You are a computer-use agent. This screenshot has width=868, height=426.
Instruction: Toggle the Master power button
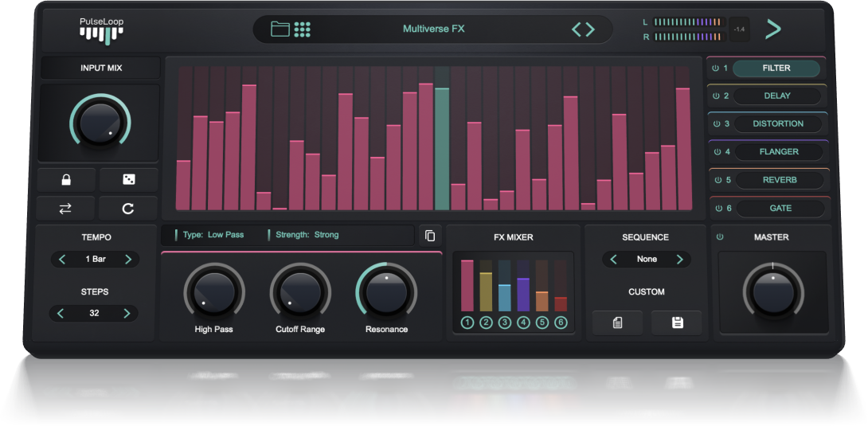pyautogui.click(x=721, y=237)
